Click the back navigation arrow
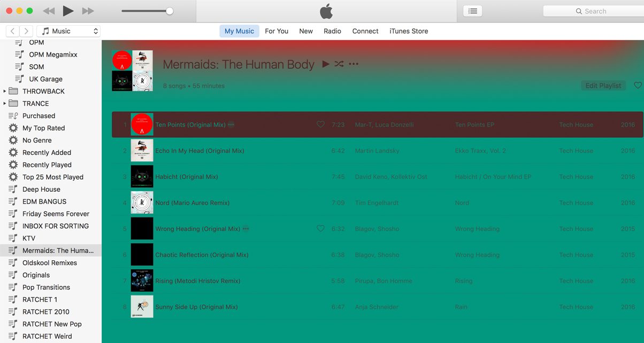The image size is (644, 343). point(12,31)
